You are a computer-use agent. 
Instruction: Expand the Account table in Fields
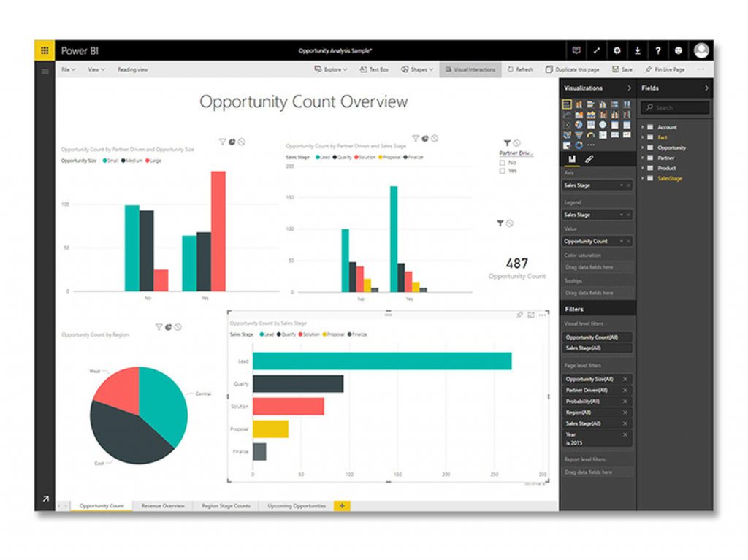point(643,127)
